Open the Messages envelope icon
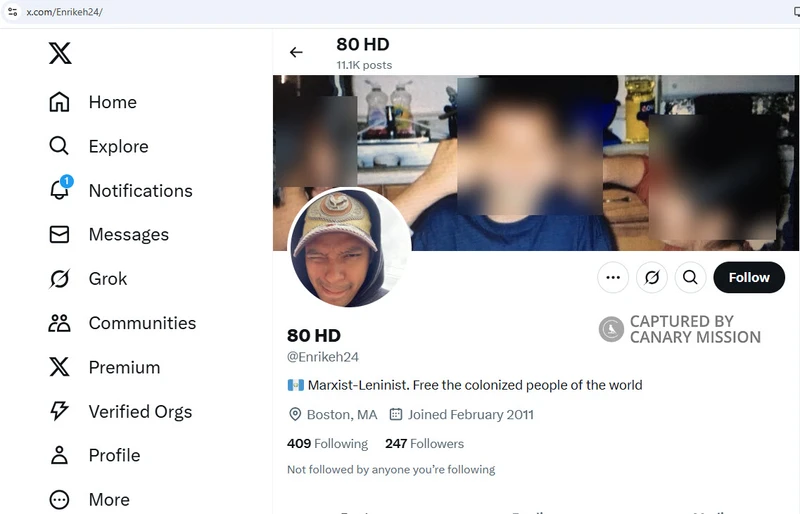This screenshot has width=800, height=514. point(60,235)
